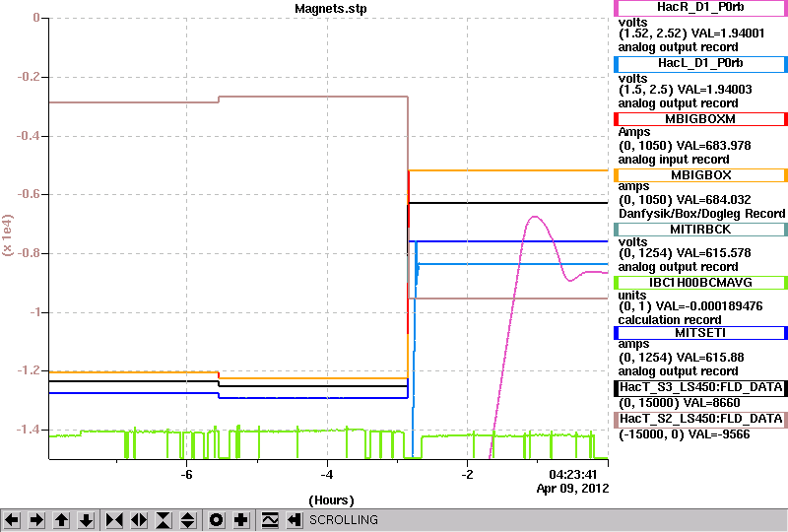Shift the plot up with the up arrow
Screen dimensions: 788x532
point(61,519)
